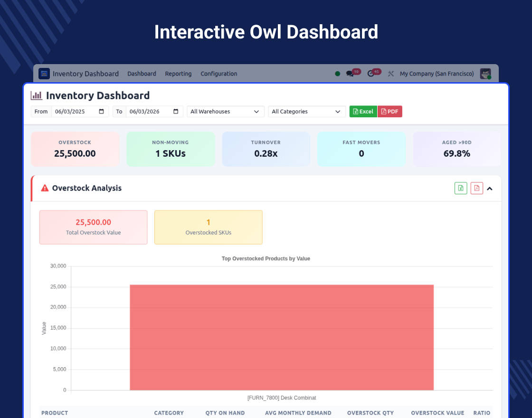532x418 pixels.
Task: Click the PRODUCT column header
Action: click(55, 413)
